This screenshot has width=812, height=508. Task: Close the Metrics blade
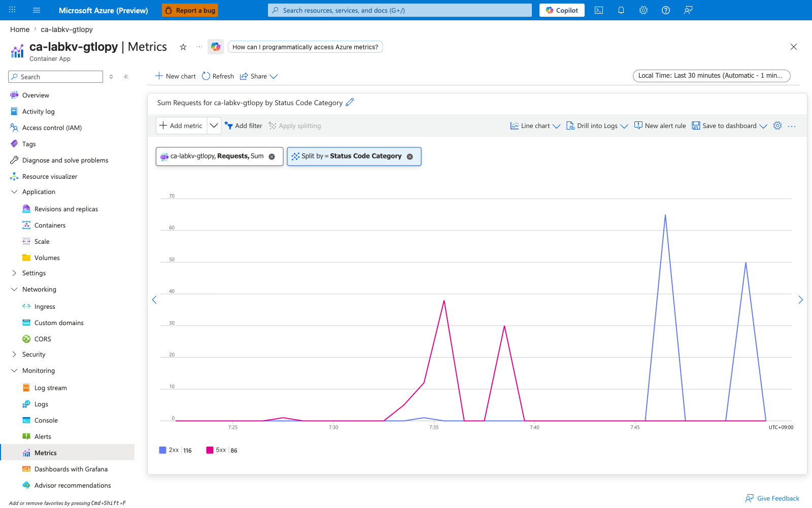(x=794, y=47)
